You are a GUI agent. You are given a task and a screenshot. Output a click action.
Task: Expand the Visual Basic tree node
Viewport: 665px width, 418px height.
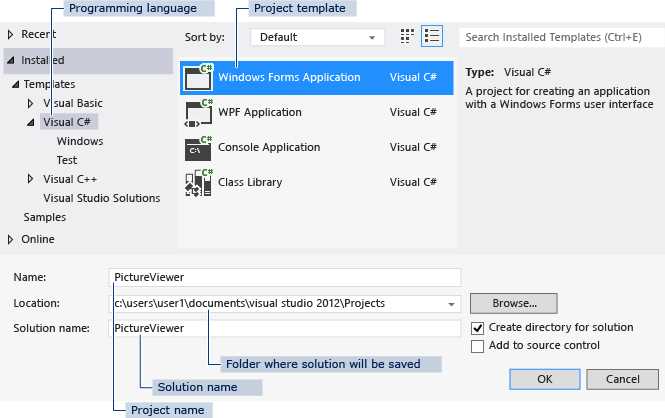[31, 104]
